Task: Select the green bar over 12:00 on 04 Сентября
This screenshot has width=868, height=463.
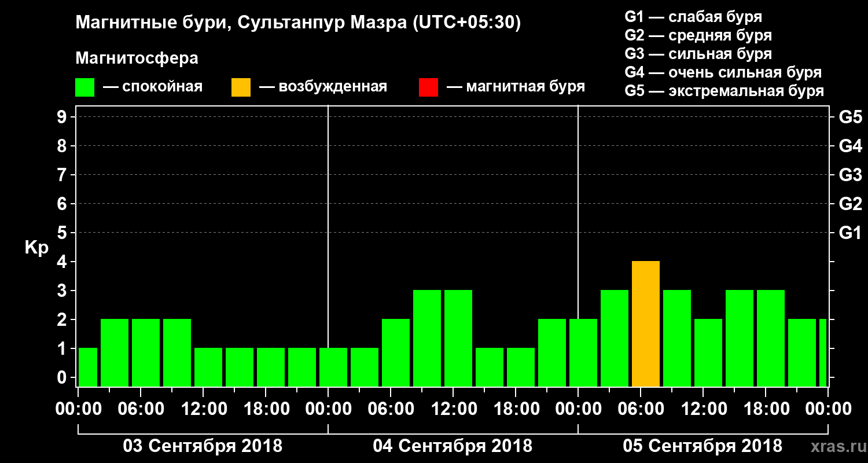Action: [458, 339]
